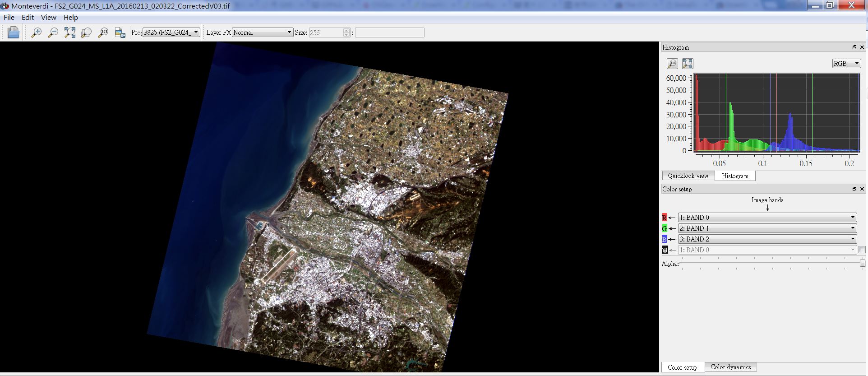Click the red R channel swatch
This screenshot has height=376, width=868.
[665, 218]
